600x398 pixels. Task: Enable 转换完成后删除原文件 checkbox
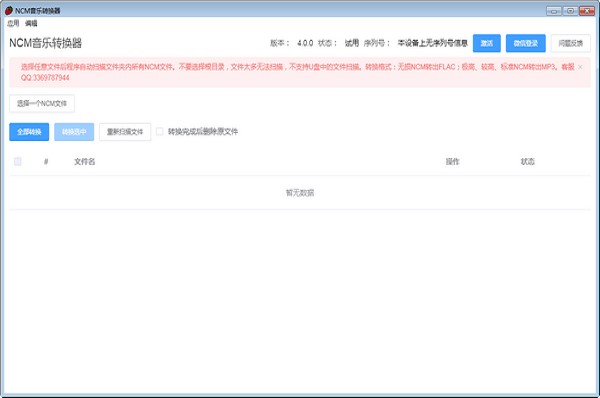pyautogui.click(x=160, y=132)
